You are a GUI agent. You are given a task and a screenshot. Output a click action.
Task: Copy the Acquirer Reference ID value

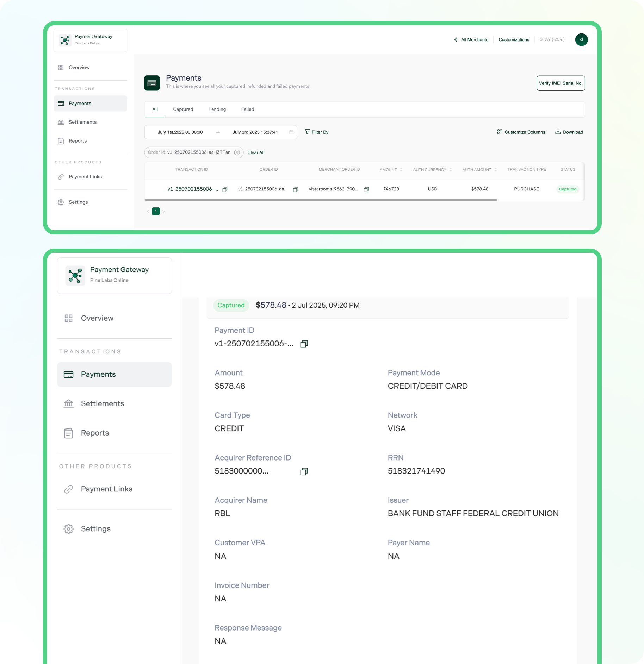(304, 472)
